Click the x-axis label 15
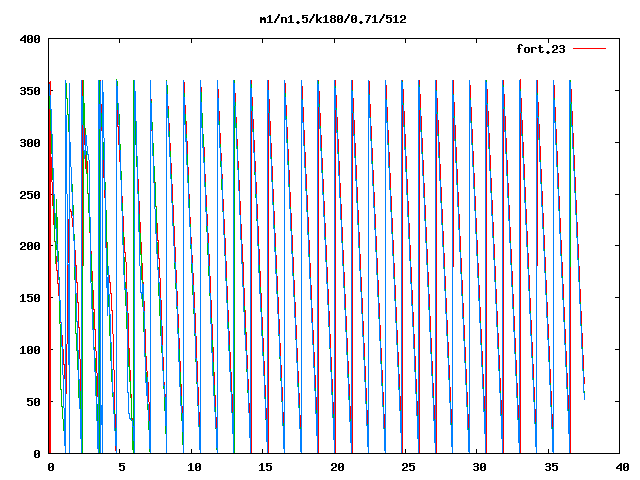This screenshot has width=640, height=480. coord(266,467)
